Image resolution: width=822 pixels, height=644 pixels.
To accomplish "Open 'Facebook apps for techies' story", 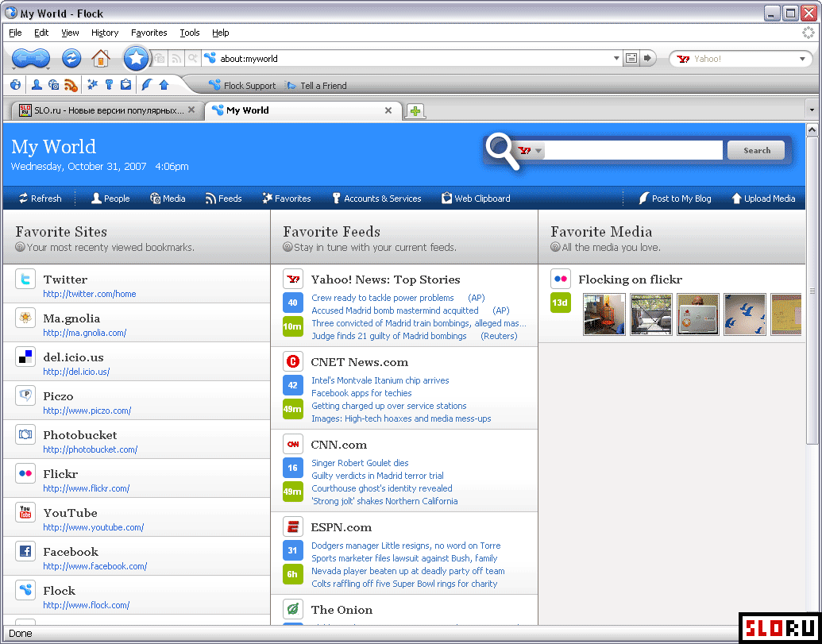I will click(361, 393).
